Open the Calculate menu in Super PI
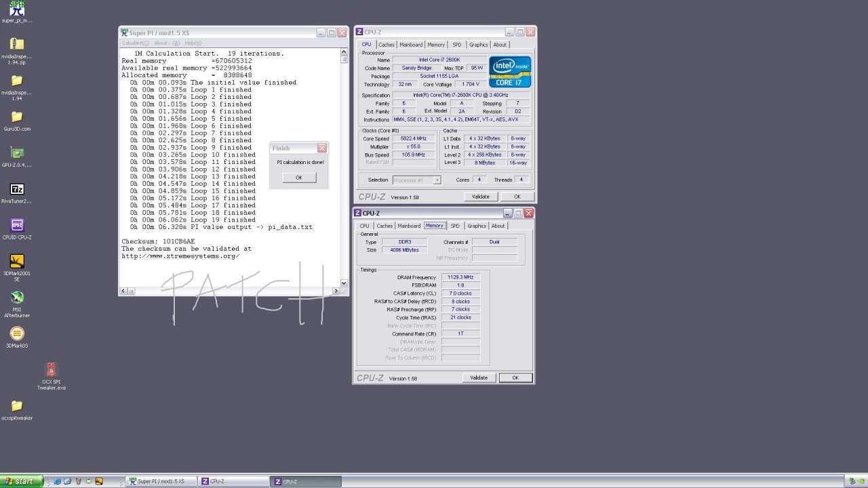The image size is (868, 488). (x=135, y=43)
